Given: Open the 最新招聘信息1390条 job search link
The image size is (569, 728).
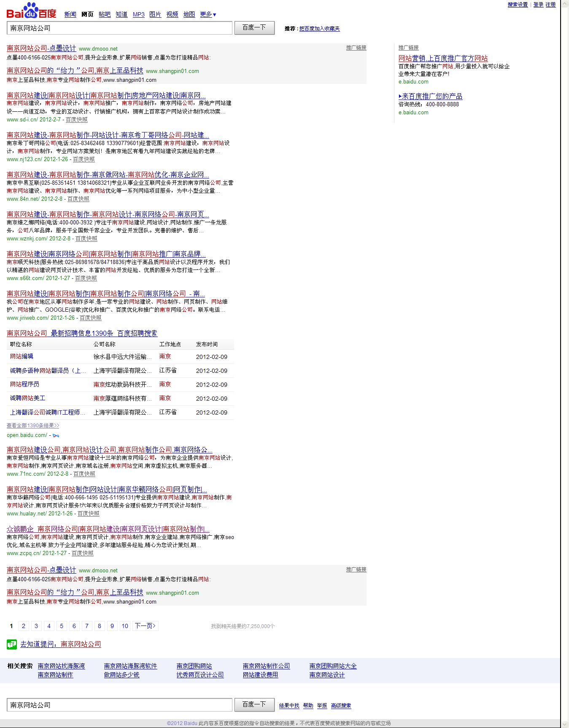Looking at the screenshot, I should tap(82, 333).
